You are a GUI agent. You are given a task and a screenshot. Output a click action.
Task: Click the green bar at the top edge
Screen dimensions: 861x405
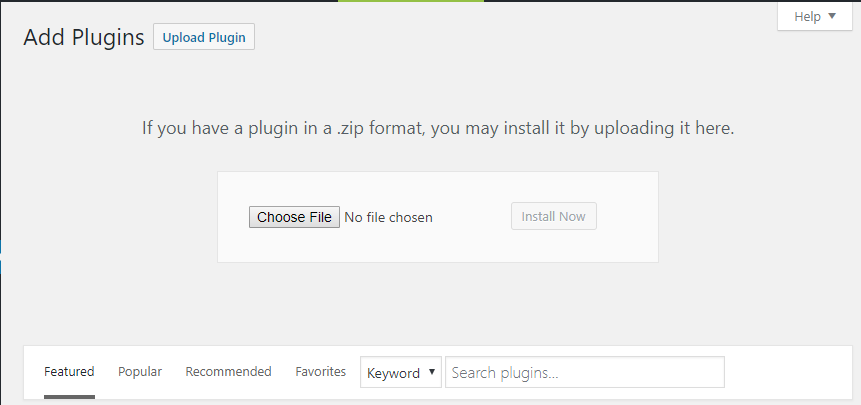click(411, 1)
